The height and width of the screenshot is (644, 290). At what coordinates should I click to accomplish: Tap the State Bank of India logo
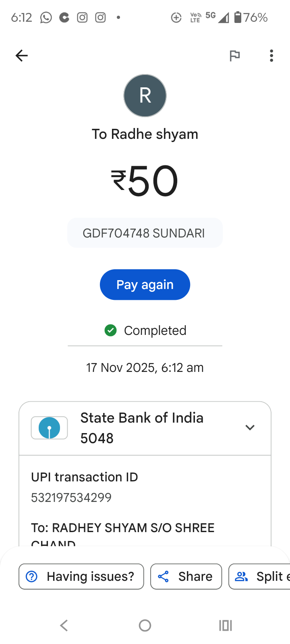[49, 428]
